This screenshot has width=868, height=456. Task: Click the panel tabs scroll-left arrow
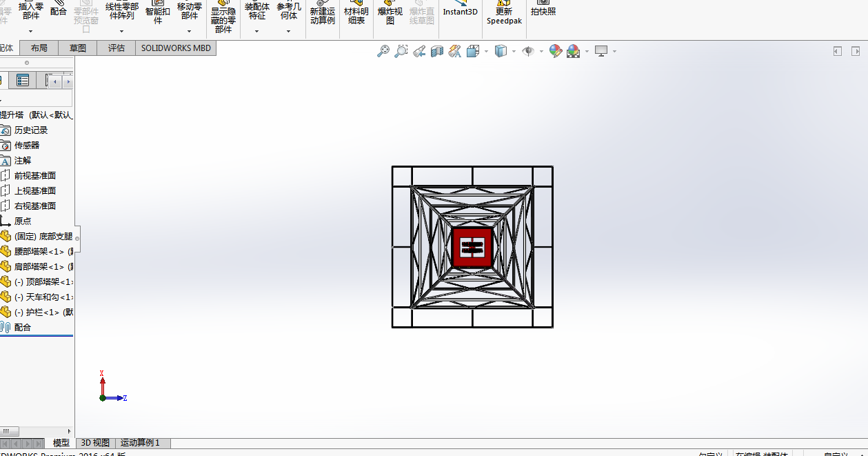(x=56, y=81)
